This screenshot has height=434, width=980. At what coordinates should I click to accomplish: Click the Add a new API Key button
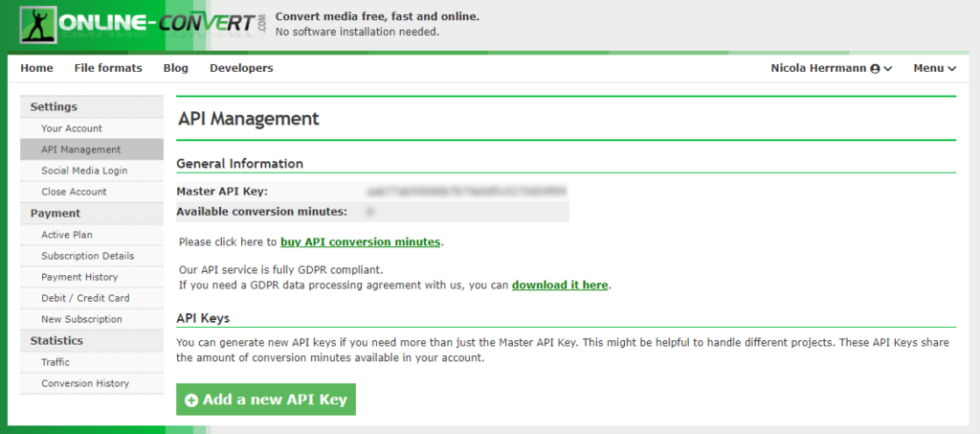click(x=266, y=400)
